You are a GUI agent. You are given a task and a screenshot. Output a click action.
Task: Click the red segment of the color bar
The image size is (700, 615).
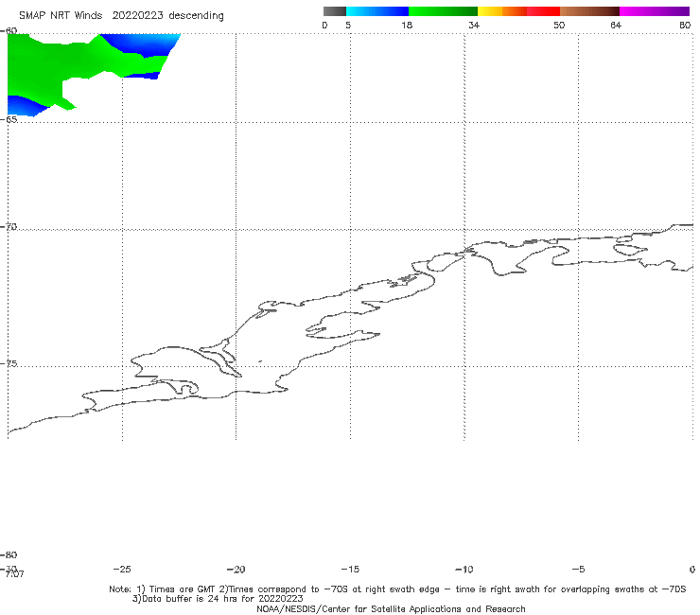pos(543,11)
